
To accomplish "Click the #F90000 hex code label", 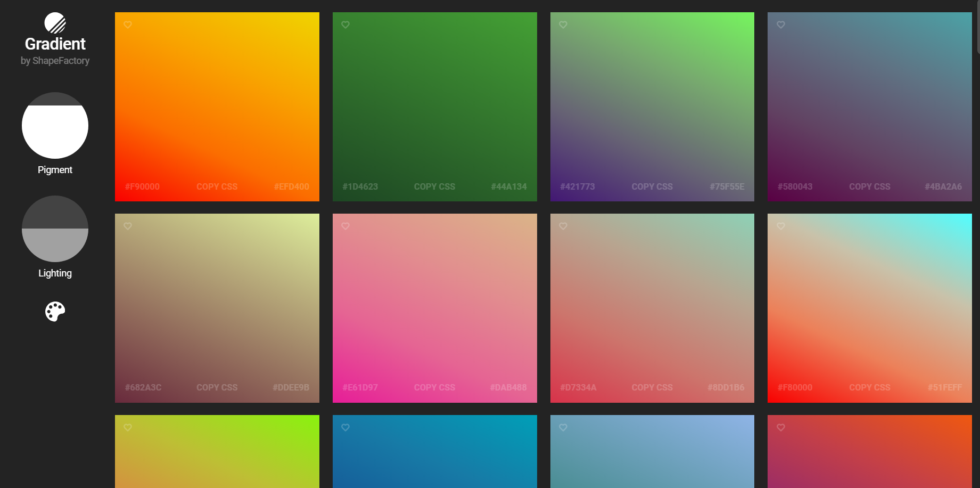I will tap(142, 186).
